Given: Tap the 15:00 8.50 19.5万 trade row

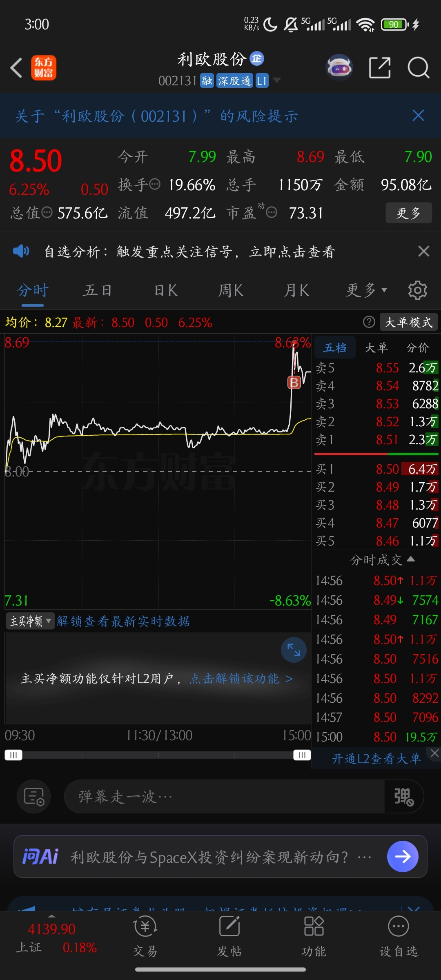Looking at the screenshot, I should click(x=376, y=737).
